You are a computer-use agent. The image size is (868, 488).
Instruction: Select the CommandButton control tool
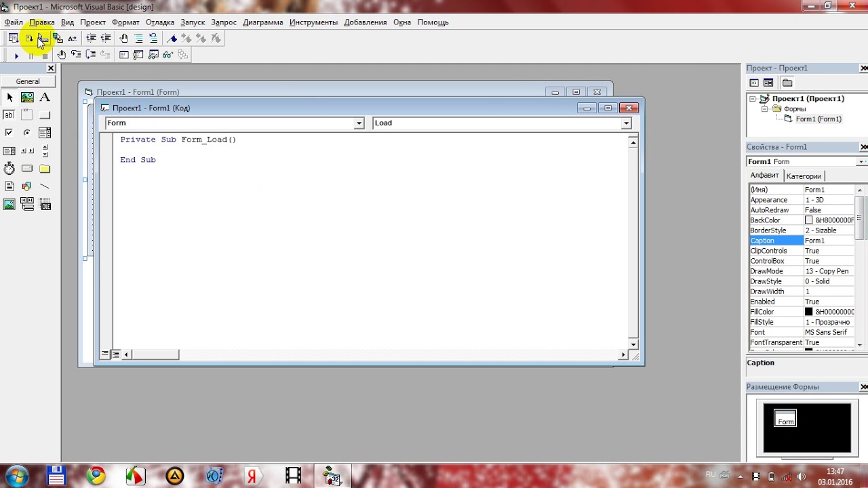tap(45, 115)
